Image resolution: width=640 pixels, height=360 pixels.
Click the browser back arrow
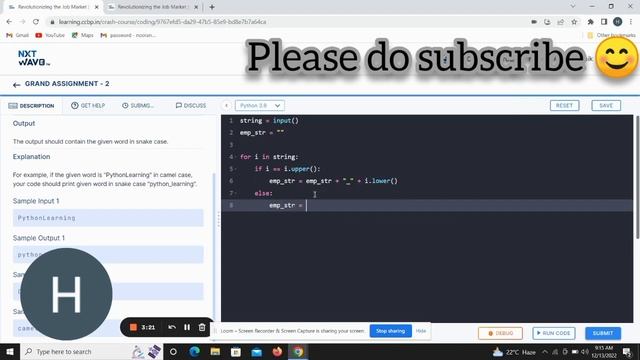pos(9,22)
